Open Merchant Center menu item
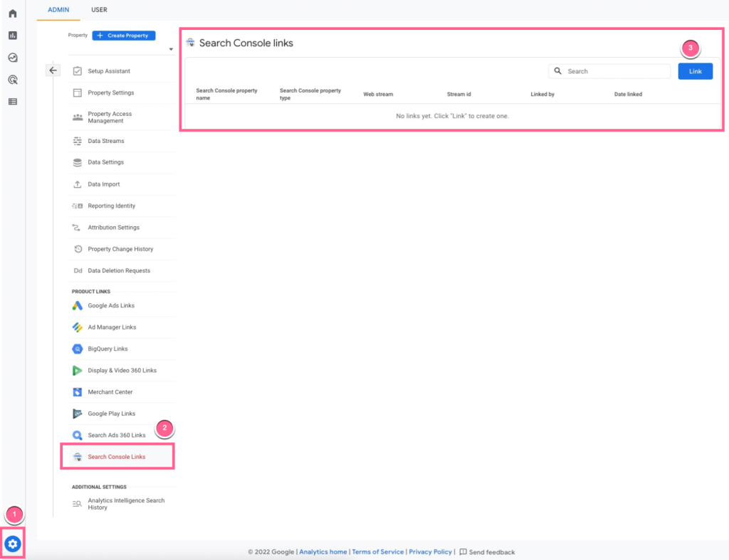 coord(122,392)
